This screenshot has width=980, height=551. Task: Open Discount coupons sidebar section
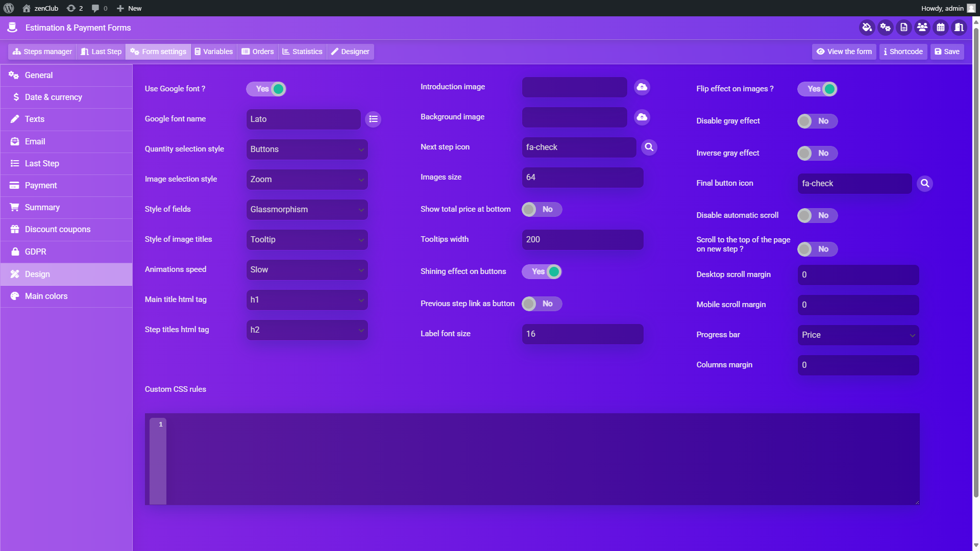tap(66, 230)
